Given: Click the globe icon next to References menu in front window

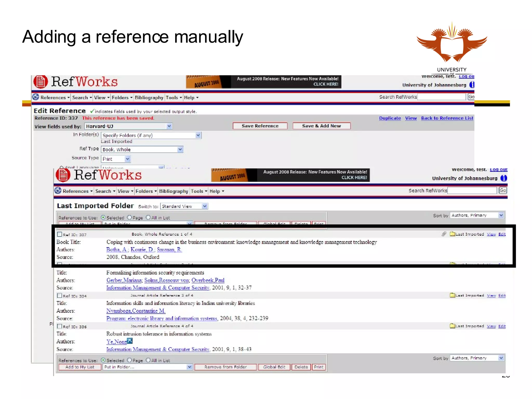Looking at the screenshot, I should point(58,191).
